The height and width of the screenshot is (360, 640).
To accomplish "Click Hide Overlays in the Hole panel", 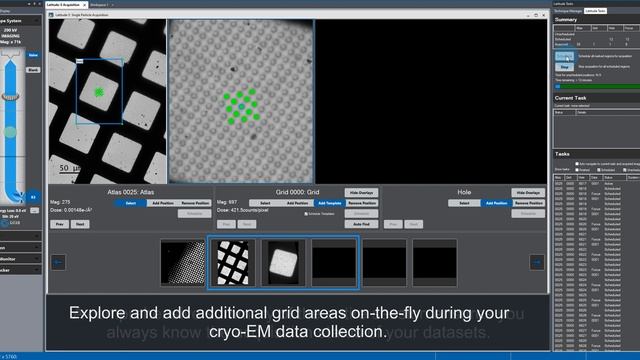I will [528, 192].
